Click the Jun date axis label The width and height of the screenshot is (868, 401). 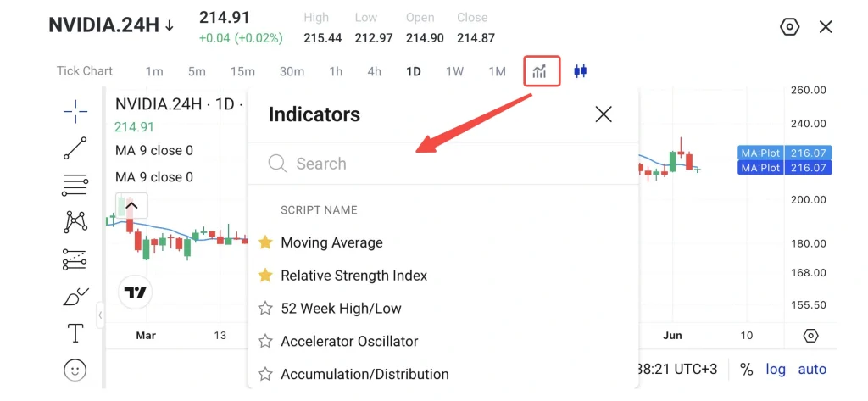(673, 336)
